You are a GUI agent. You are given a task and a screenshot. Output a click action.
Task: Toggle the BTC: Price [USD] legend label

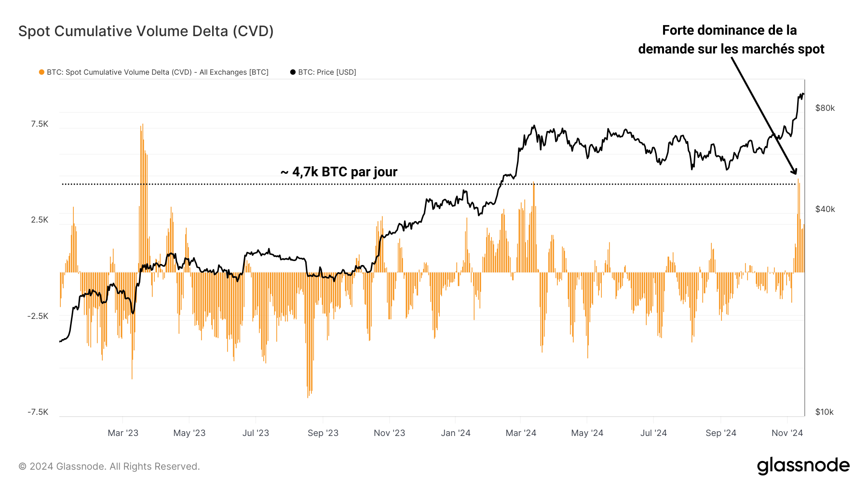327,72
